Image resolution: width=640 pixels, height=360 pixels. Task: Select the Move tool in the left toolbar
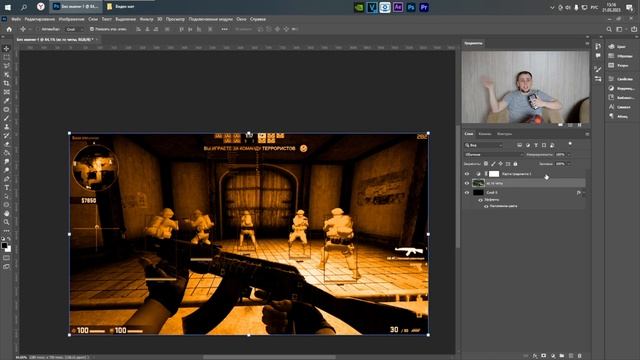pos(6,49)
